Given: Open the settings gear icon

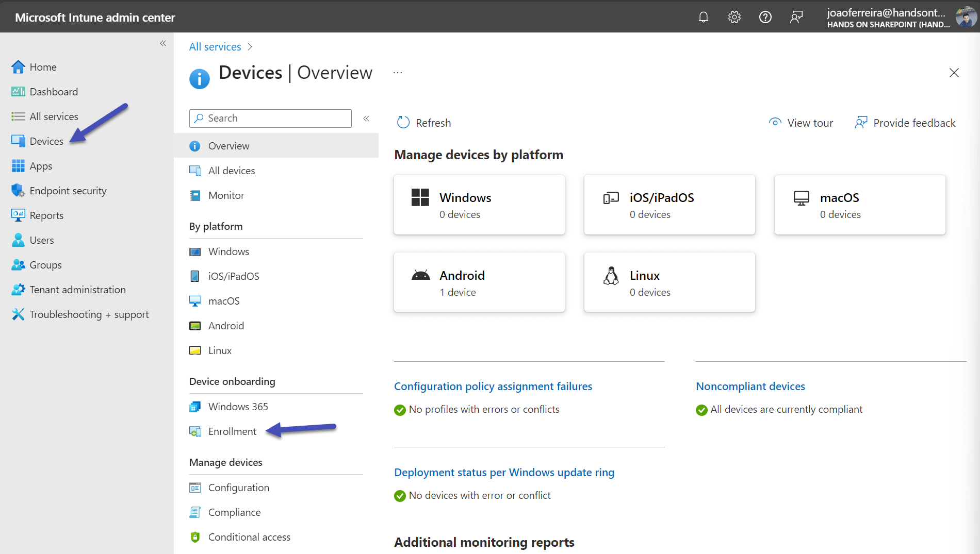Looking at the screenshot, I should pyautogui.click(x=734, y=17).
